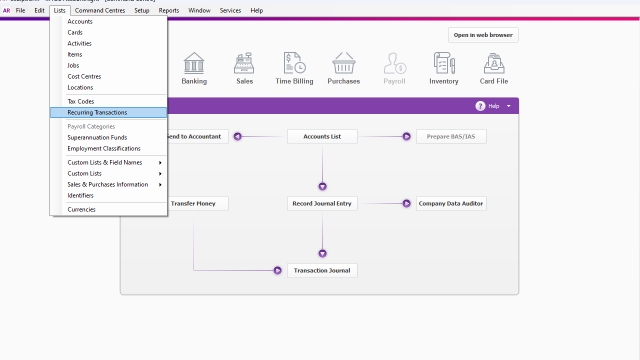Open the Transaction Journal button

click(x=322, y=270)
